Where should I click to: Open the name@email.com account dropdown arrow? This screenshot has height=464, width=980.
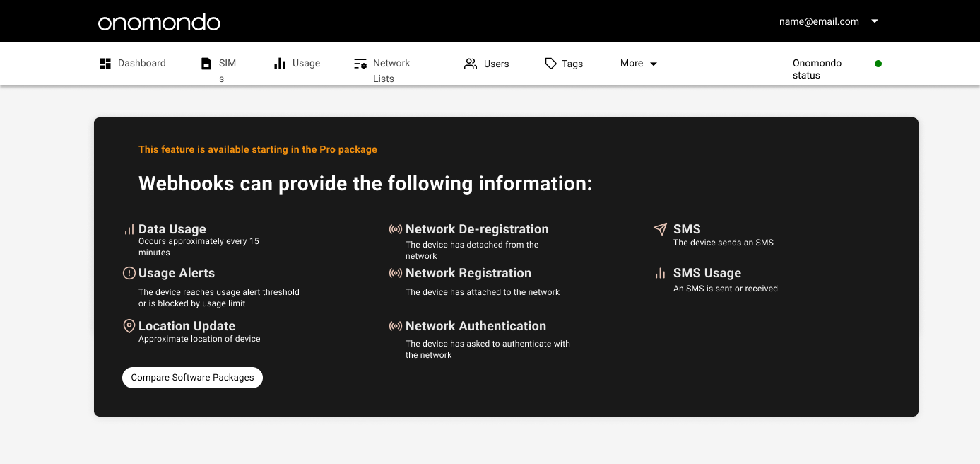[875, 21]
